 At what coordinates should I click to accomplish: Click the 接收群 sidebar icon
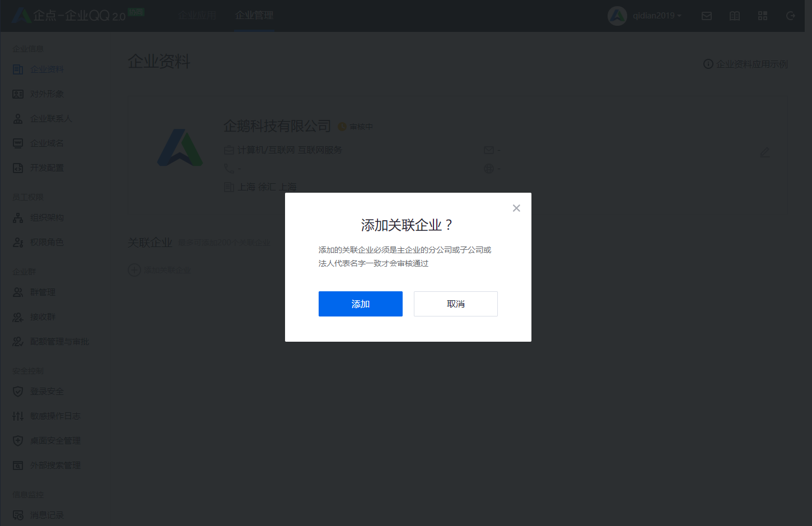[18, 317]
